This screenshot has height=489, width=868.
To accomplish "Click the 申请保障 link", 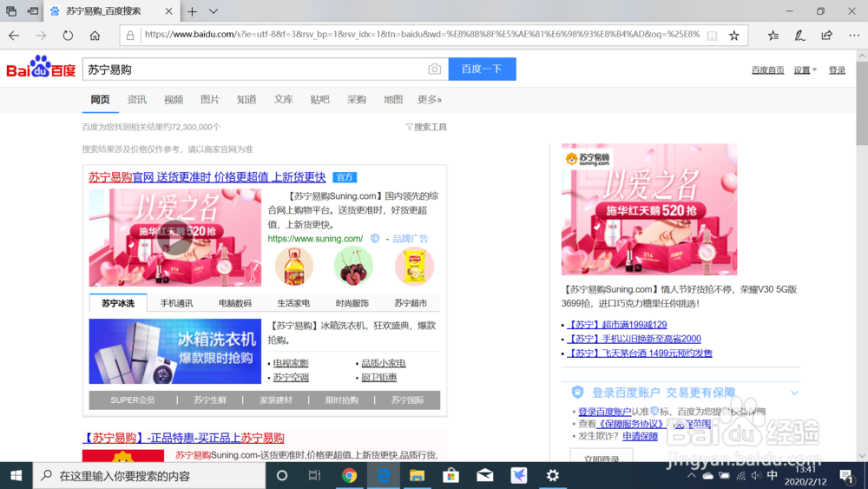I will 640,436.
